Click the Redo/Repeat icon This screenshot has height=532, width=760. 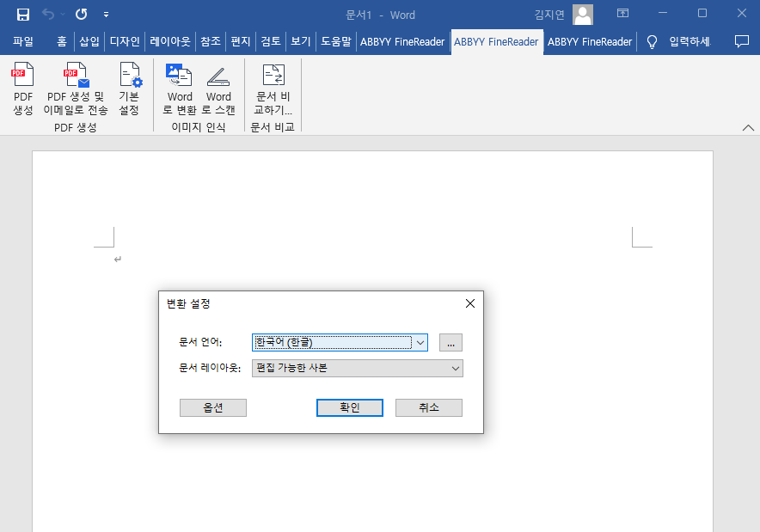click(82, 15)
